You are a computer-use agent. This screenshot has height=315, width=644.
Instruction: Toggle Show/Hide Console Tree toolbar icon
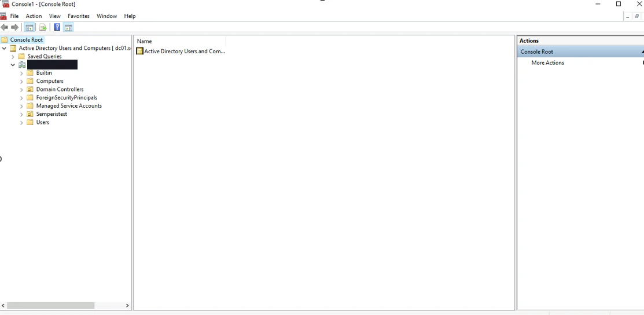coord(29,28)
